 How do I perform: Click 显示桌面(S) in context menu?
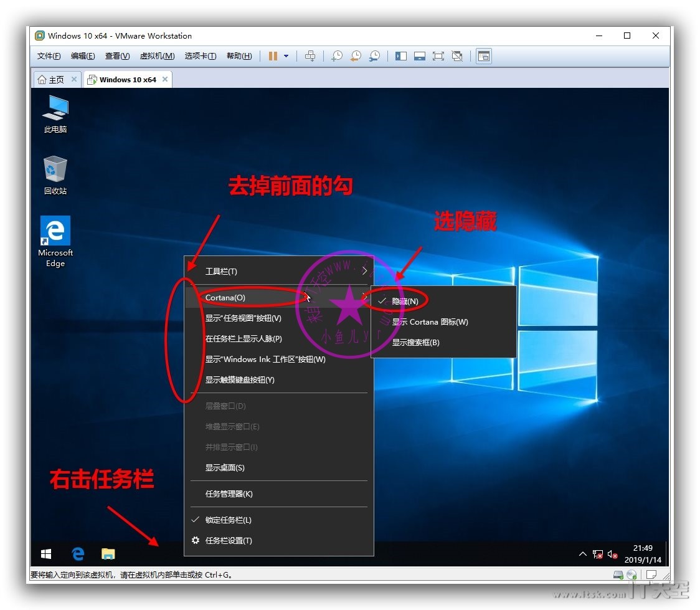(279, 468)
